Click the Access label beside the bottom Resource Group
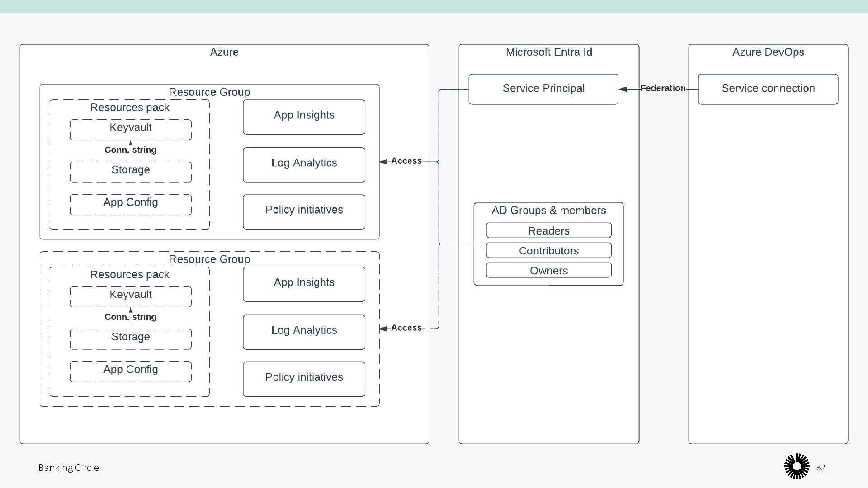The width and height of the screenshot is (868, 488). [x=406, y=328]
